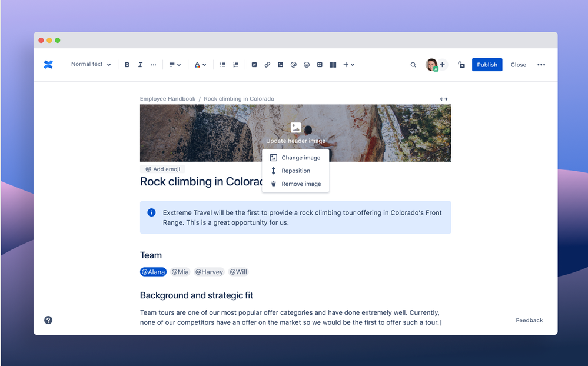Toggle bold formatting
Screen dimensions: 588x366
tap(127, 65)
